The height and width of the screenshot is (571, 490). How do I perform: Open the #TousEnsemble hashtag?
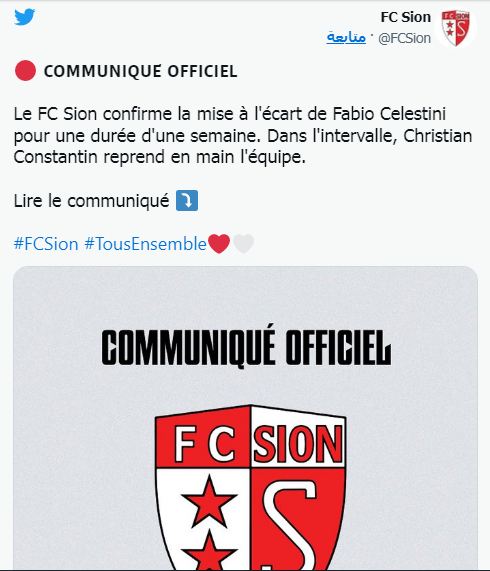(145, 244)
